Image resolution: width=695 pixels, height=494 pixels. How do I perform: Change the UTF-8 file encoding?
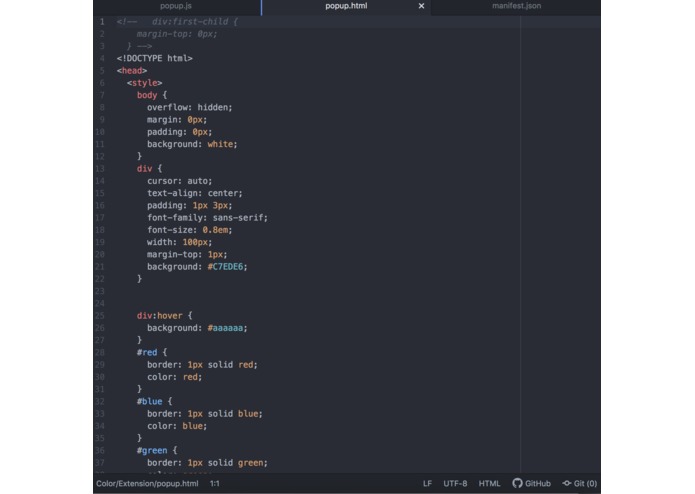(455, 483)
